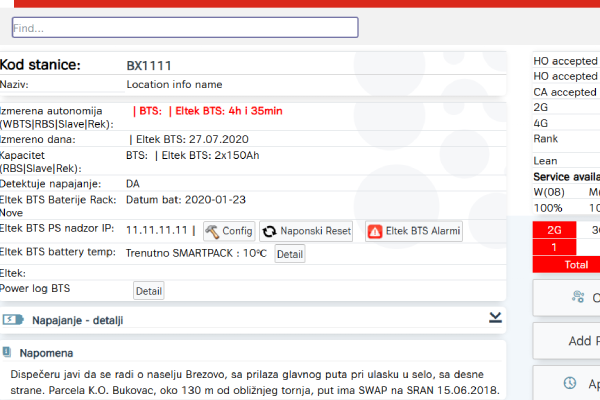Click the 4G row label
This screenshot has height=400, width=600.
click(x=541, y=123)
